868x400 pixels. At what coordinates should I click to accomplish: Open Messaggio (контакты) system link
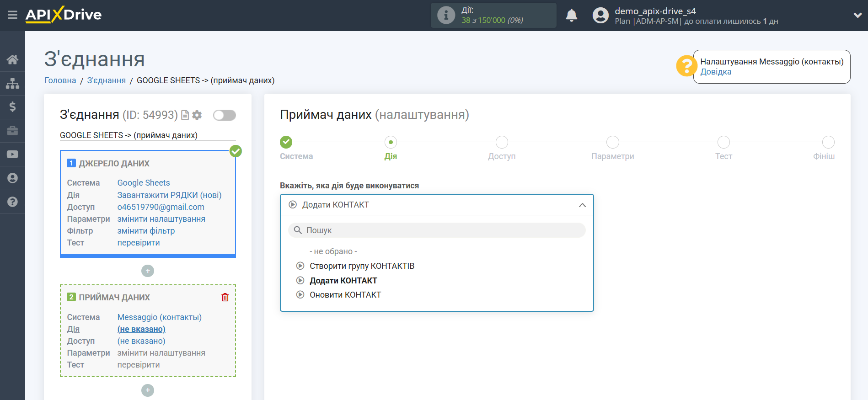point(160,317)
